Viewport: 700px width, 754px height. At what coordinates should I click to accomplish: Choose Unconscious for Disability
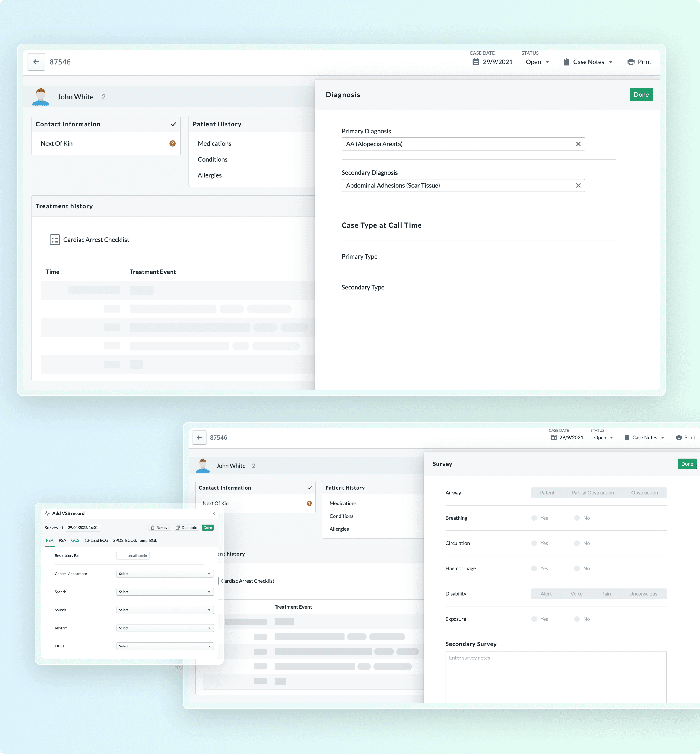tap(643, 594)
